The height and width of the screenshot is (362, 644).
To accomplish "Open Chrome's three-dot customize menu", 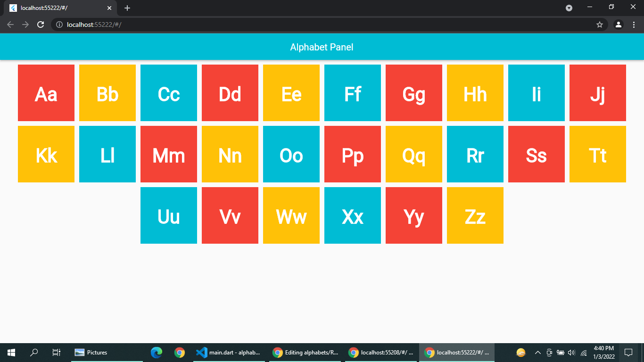I will pyautogui.click(x=634, y=25).
